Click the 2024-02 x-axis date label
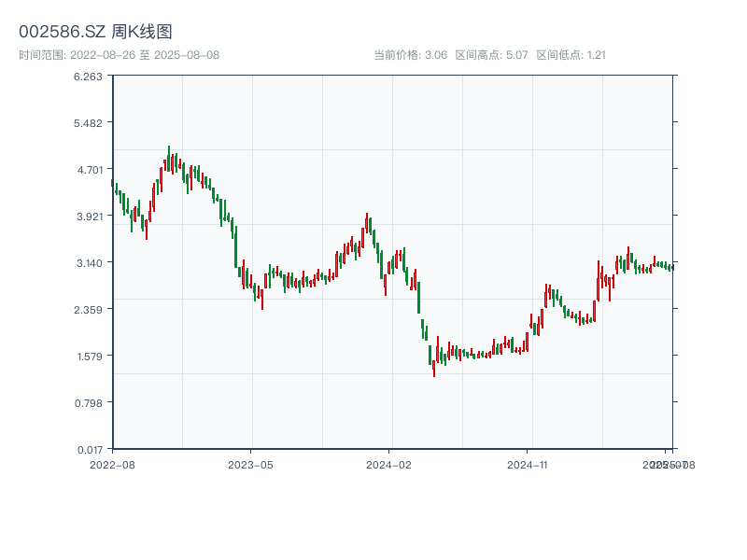The image size is (747, 560). click(x=389, y=464)
